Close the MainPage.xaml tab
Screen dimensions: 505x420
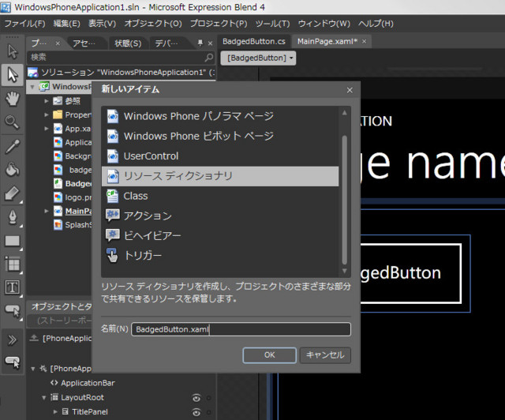click(365, 42)
